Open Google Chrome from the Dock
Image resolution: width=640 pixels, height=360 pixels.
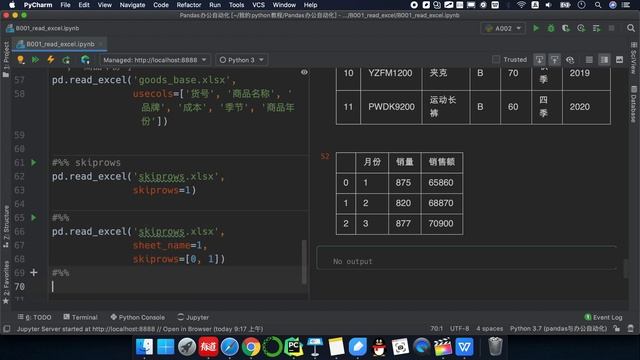click(251, 347)
